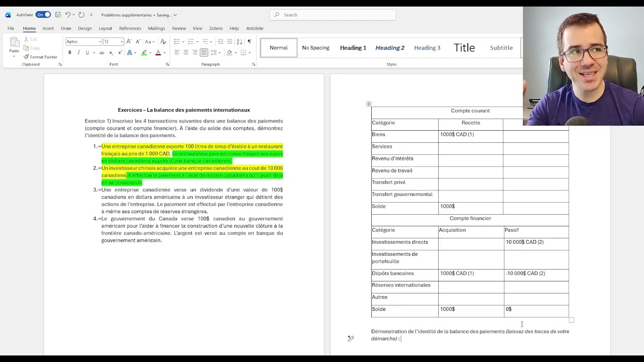Image resolution: width=644 pixels, height=362 pixels.
Task: Decrease paragraph indent
Action: 220,42
